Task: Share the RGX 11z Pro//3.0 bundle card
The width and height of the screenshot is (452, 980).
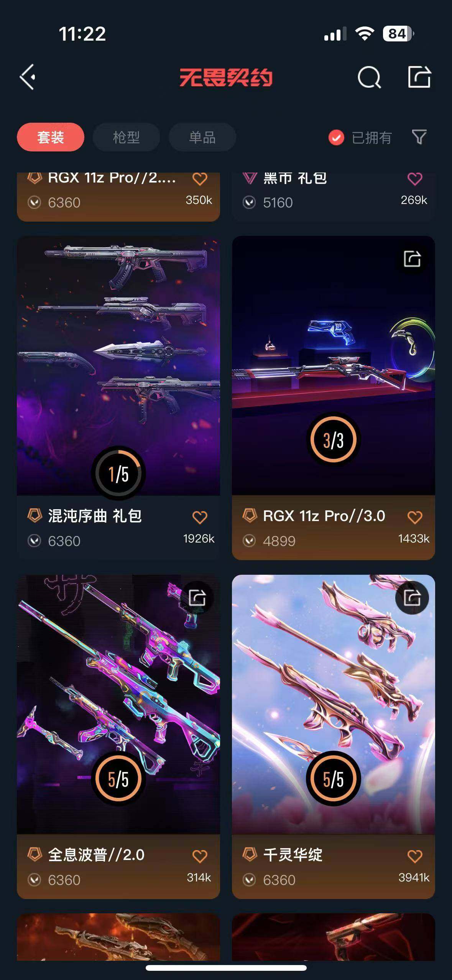Action: pyautogui.click(x=412, y=259)
